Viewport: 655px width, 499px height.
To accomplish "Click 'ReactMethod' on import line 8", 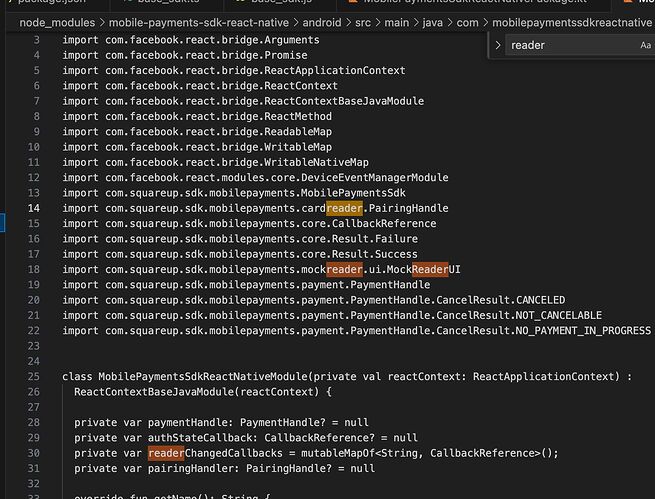I will pyautogui.click(x=298, y=116).
